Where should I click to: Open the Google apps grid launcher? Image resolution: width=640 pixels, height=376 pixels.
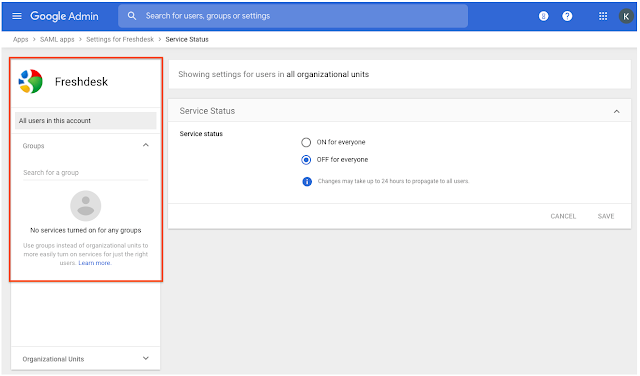(603, 16)
